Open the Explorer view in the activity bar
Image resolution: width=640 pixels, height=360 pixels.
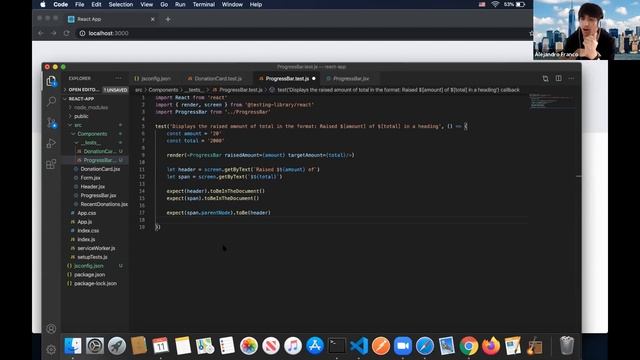(51, 81)
